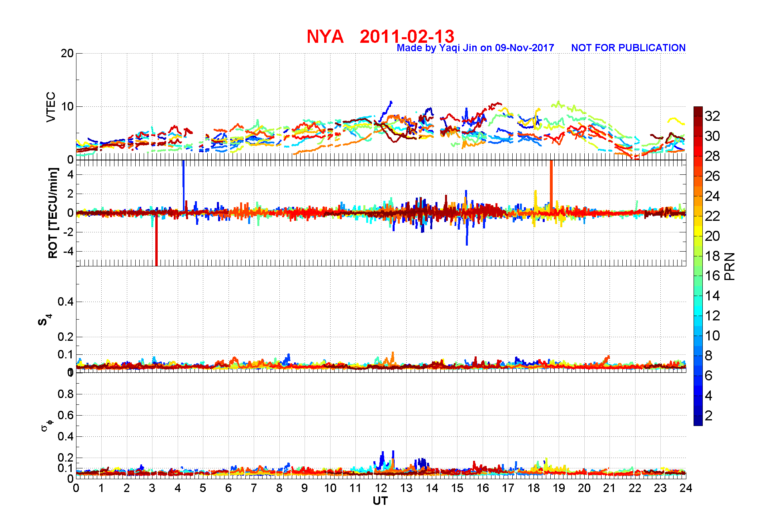Click x-axis tick label 15
The height and width of the screenshot is (532, 762).
(x=457, y=488)
